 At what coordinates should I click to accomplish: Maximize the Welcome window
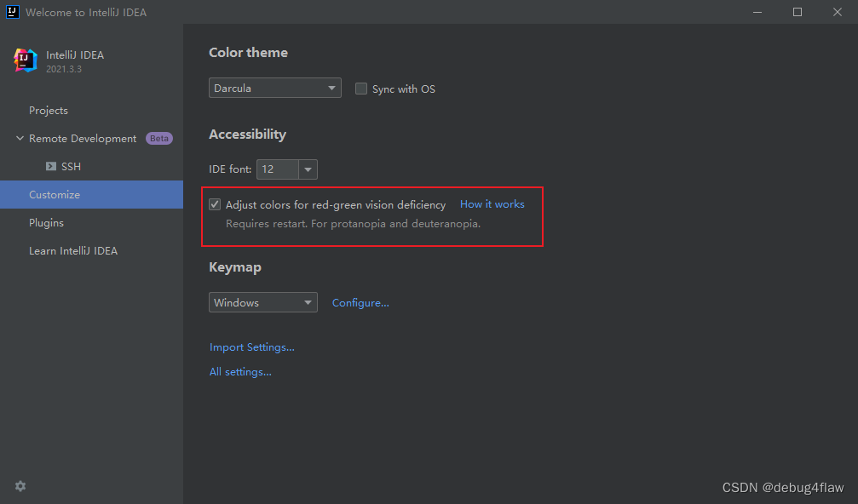click(x=798, y=12)
